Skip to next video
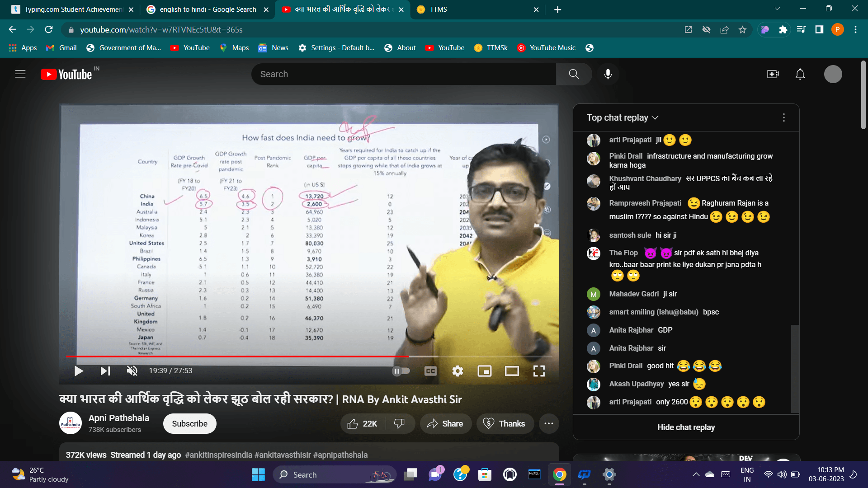The image size is (868, 488). coord(105,371)
